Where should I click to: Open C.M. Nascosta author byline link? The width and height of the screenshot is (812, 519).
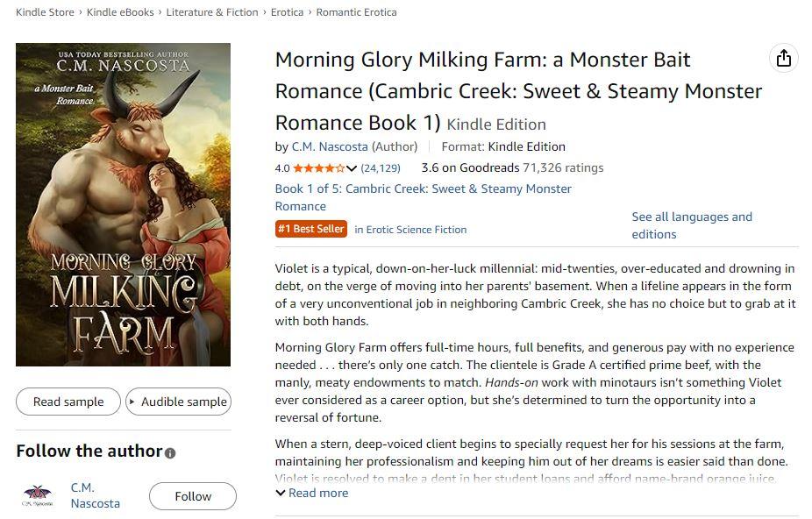click(x=330, y=146)
